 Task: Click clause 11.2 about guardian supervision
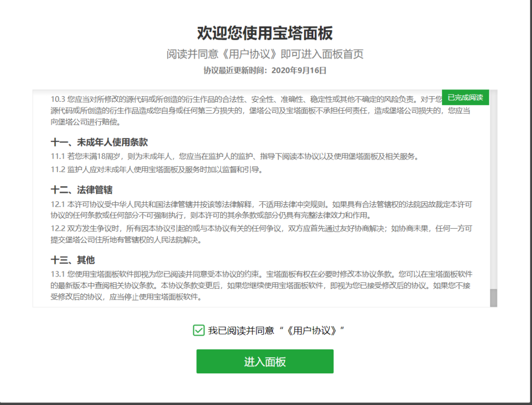(x=157, y=169)
